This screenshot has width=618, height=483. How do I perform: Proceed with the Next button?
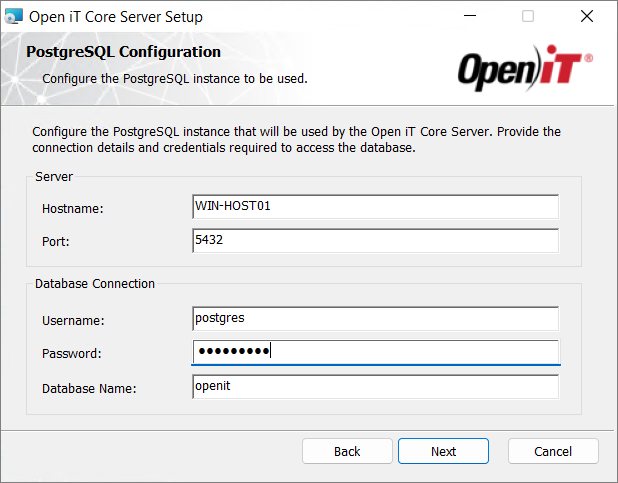pos(443,451)
